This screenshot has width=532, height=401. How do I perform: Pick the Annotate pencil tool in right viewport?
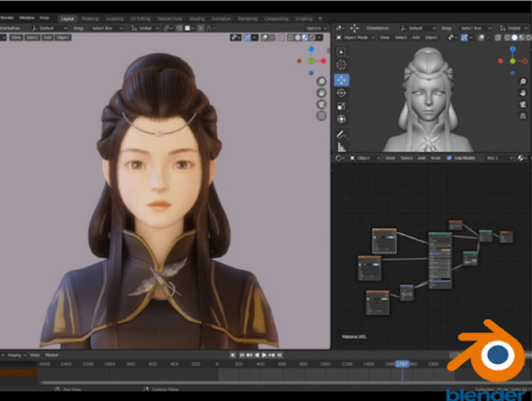pos(341,134)
